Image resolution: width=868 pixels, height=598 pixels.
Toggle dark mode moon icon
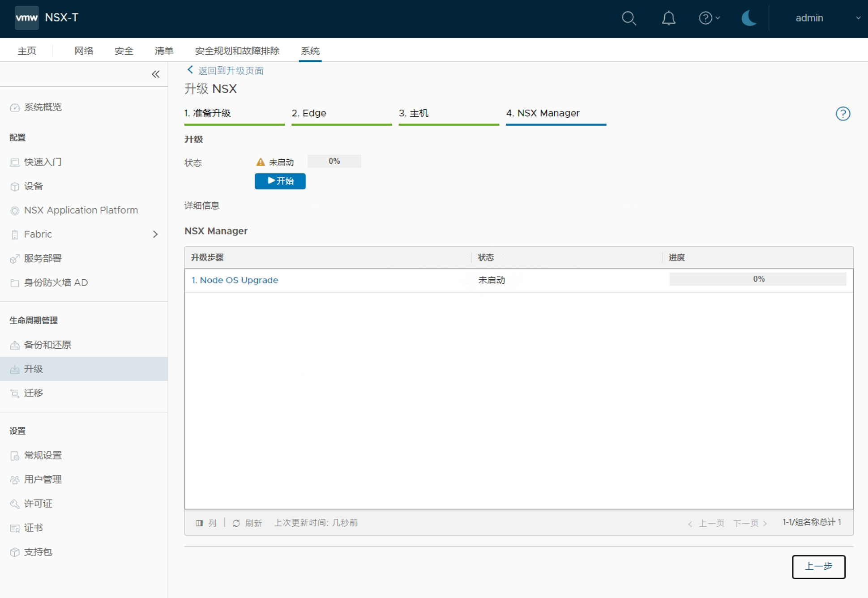click(x=748, y=18)
